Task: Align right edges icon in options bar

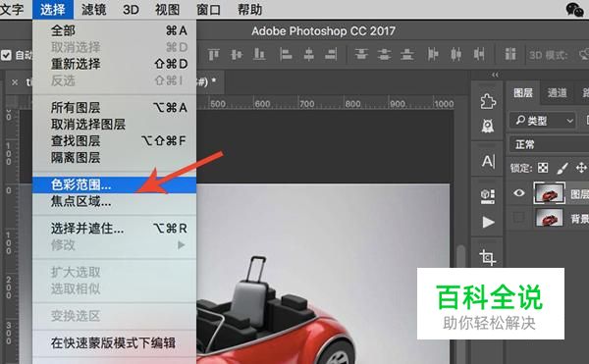Action: point(332,55)
